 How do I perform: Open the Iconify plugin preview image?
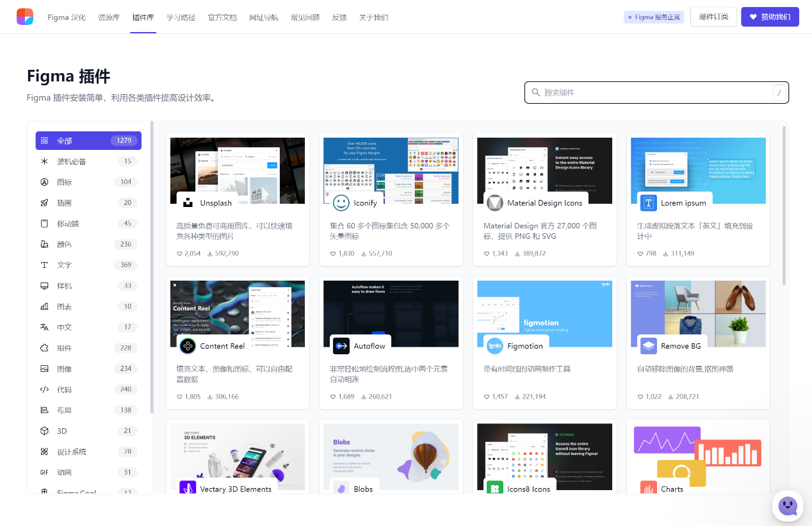391,170
